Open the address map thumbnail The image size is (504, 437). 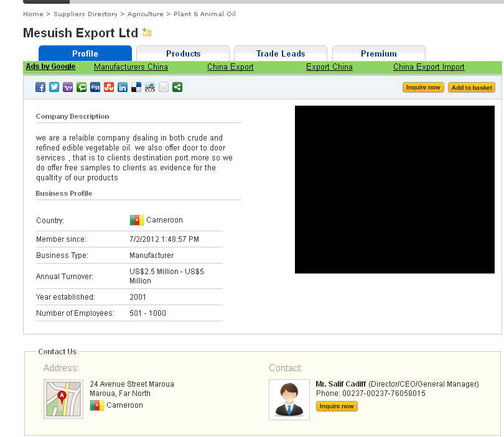pos(63,399)
